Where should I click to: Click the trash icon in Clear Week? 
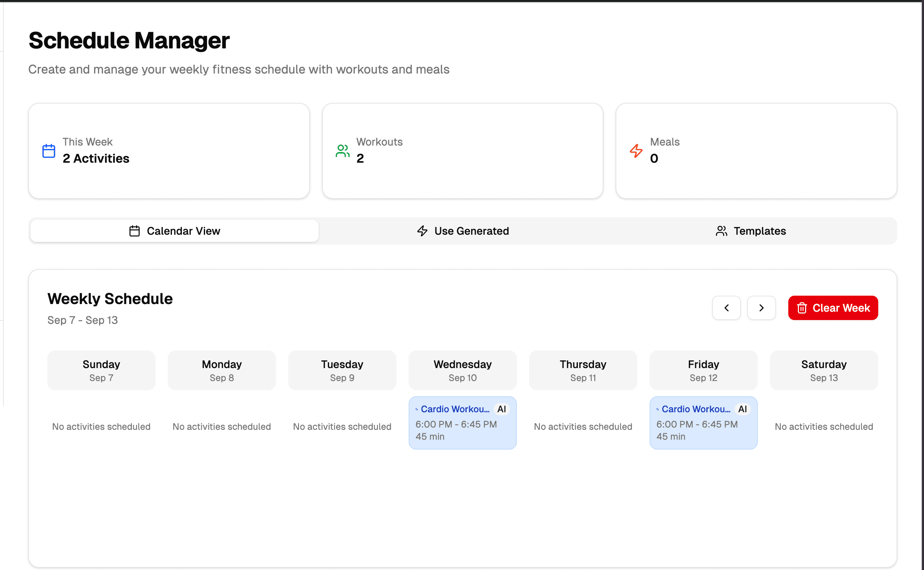pos(802,308)
